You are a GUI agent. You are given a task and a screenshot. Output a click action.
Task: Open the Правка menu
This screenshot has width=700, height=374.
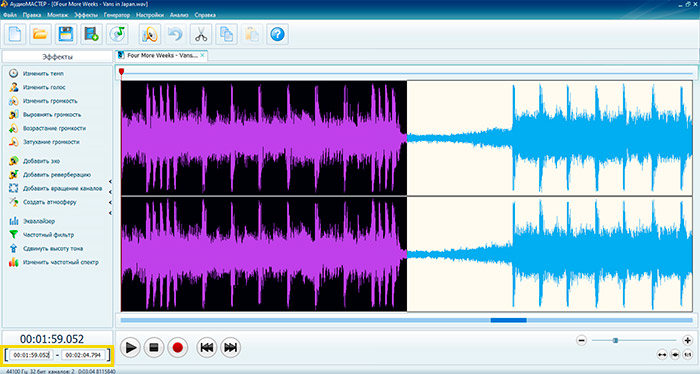(x=32, y=15)
